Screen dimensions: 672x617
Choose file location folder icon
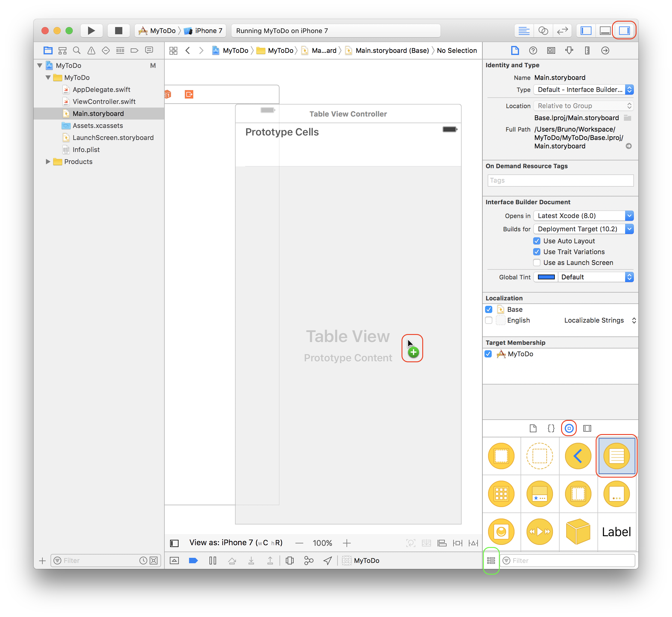click(628, 118)
